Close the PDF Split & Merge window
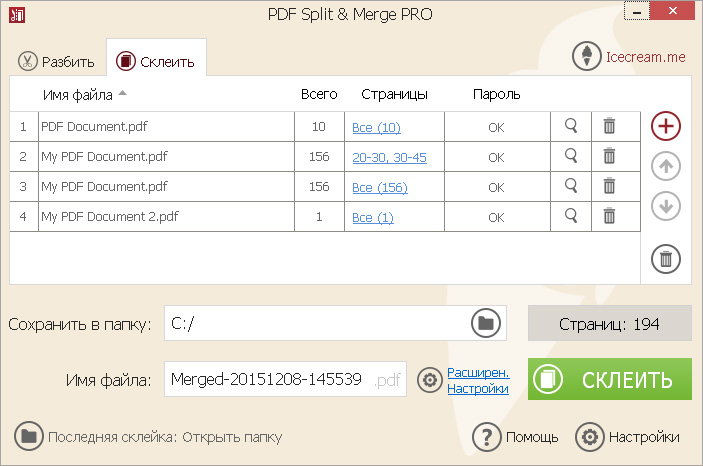 pyautogui.click(x=673, y=11)
